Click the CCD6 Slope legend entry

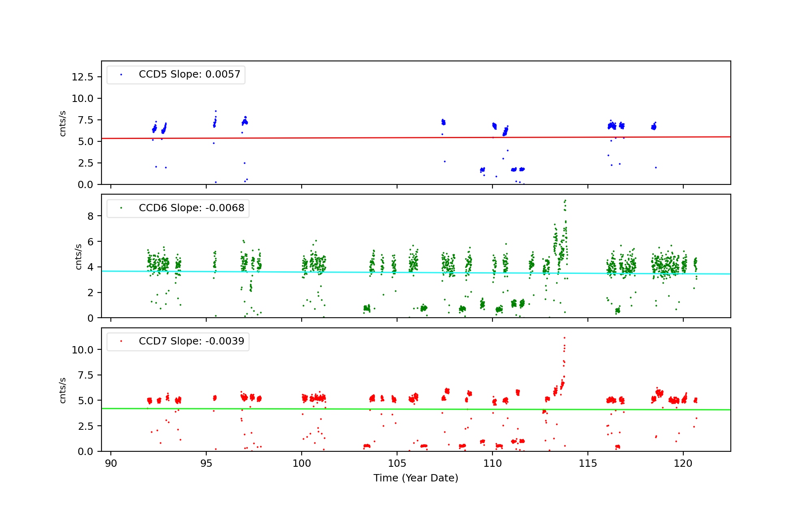pyautogui.click(x=191, y=208)
